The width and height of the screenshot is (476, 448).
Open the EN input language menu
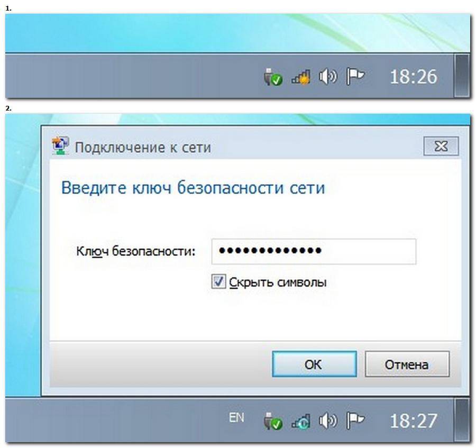click(x=236, y=418)
